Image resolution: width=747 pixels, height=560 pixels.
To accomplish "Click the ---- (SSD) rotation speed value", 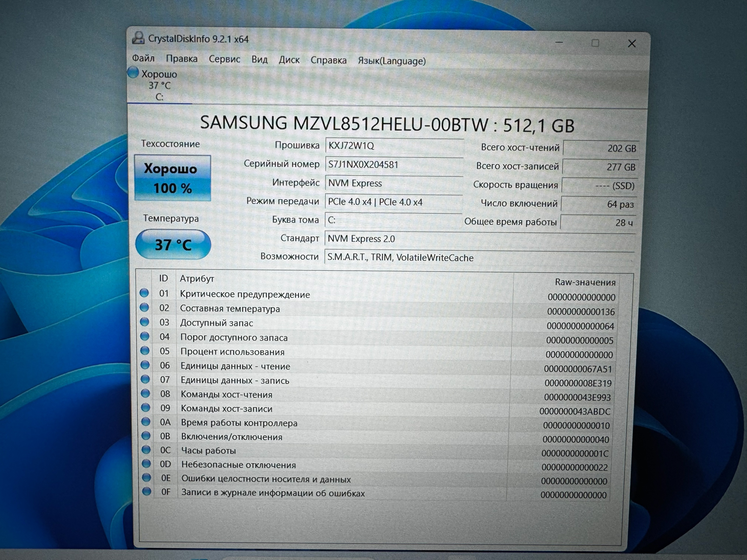I will coord(599,186).
